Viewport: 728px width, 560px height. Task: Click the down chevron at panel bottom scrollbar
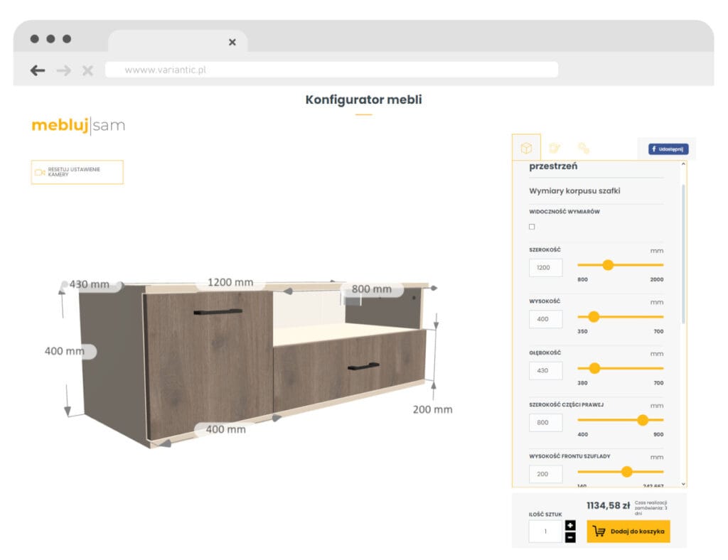point(683,484)
